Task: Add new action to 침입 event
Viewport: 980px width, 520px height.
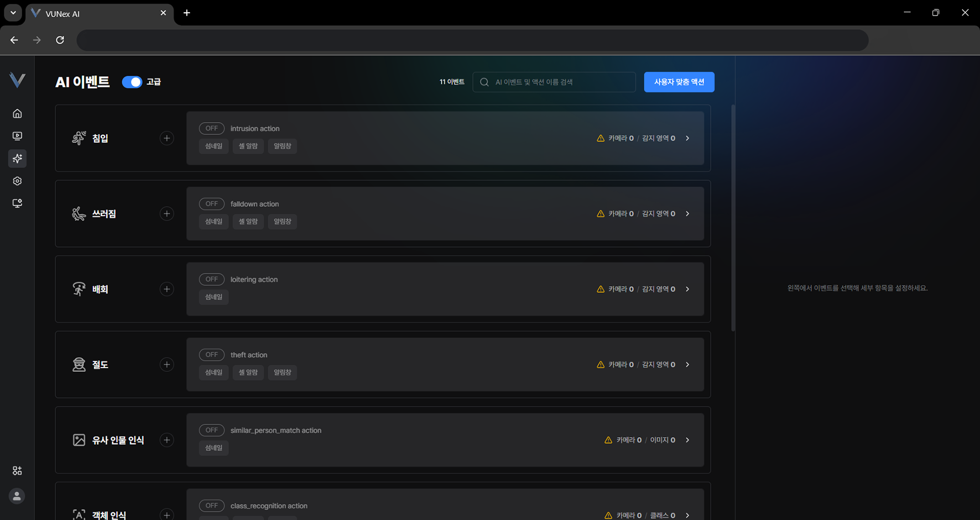Action: [166, 138]
